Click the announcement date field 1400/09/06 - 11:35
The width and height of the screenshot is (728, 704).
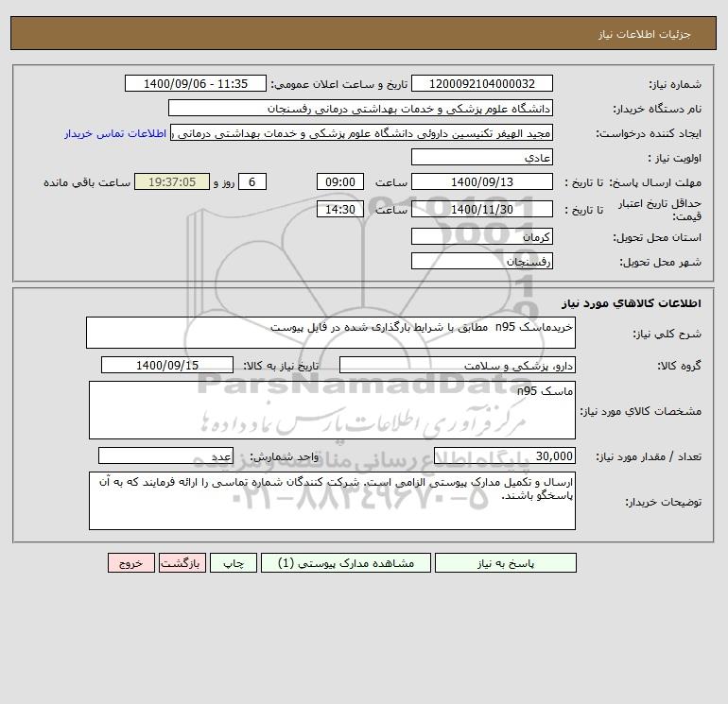click(196, 83)
